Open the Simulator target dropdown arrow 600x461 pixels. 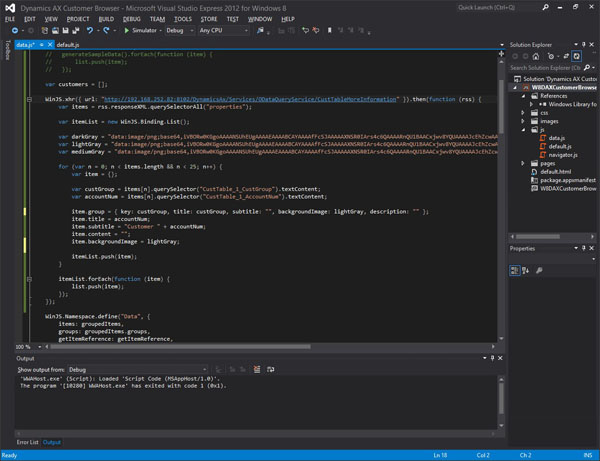[x=160, y=30]
